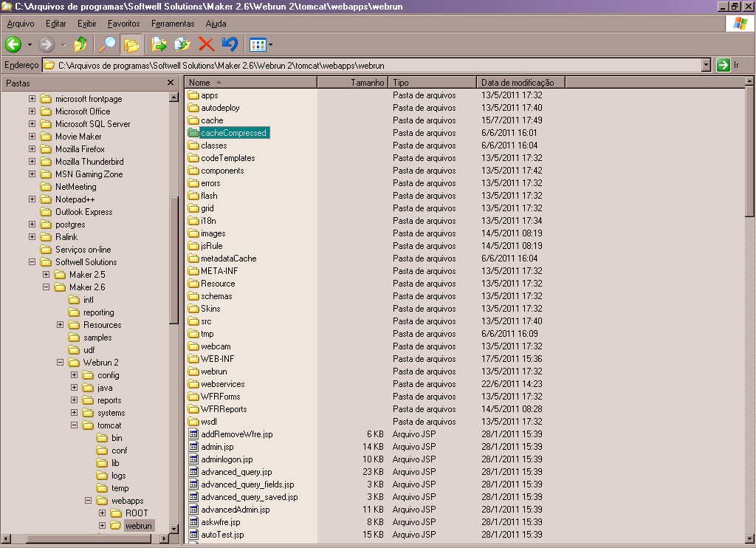The image size is (756, 548).
Task: Select the metadataCache folder icon
Action: point(193,258)
